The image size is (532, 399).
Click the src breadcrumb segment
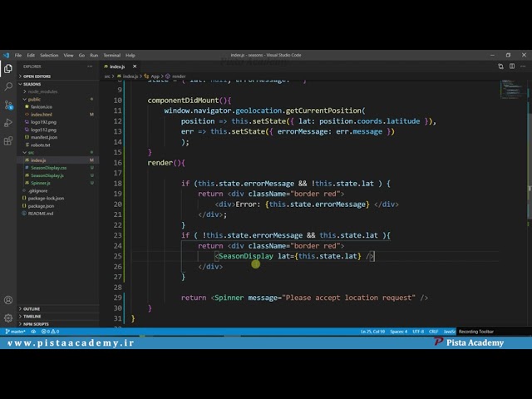click(x=107, y=76)
